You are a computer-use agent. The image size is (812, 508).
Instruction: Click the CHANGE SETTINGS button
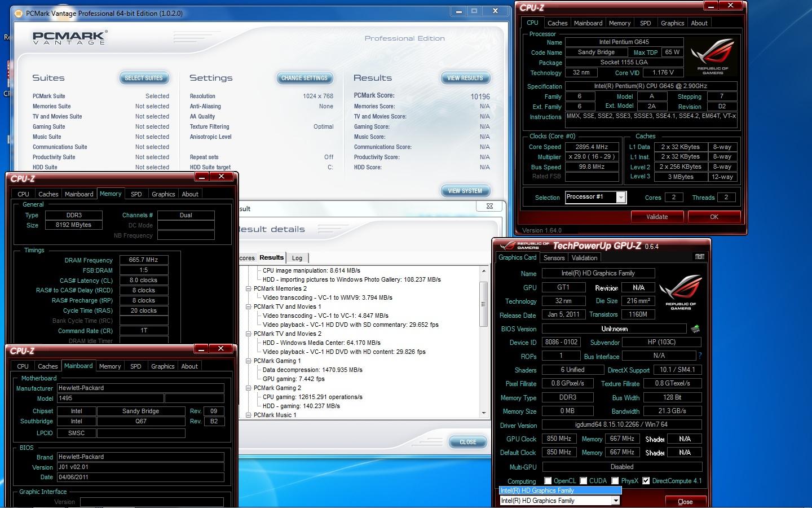(304, 78)
